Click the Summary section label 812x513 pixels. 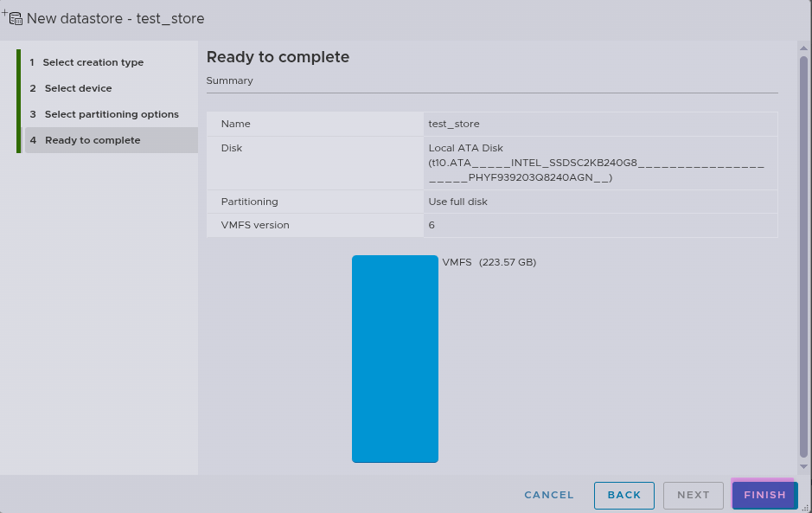pyautogui.click(x=229, y=80)
